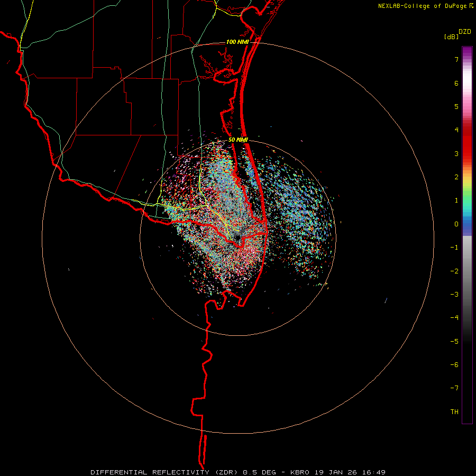This screenshot has width=476, height=476.
Task: Click the 5 value on the ZDR scale
Action: [x=456, y=106]
